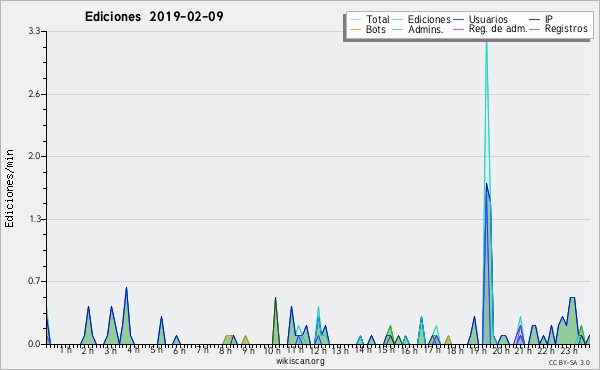Select the 'Admins.' legend entry
The width and height of the screenshot is (600, 370).
(425, 29)
